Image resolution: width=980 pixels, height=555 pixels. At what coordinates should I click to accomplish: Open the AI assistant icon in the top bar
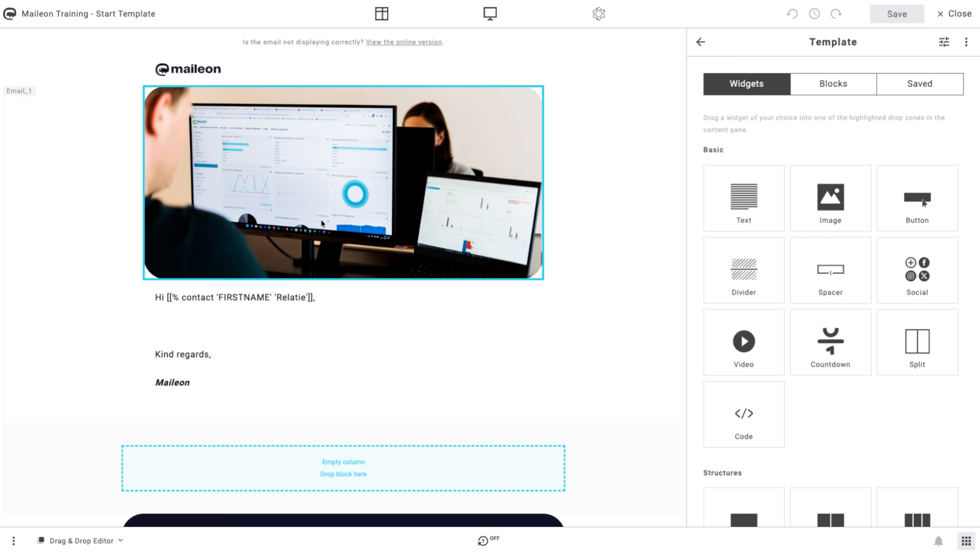click(598, 14)
